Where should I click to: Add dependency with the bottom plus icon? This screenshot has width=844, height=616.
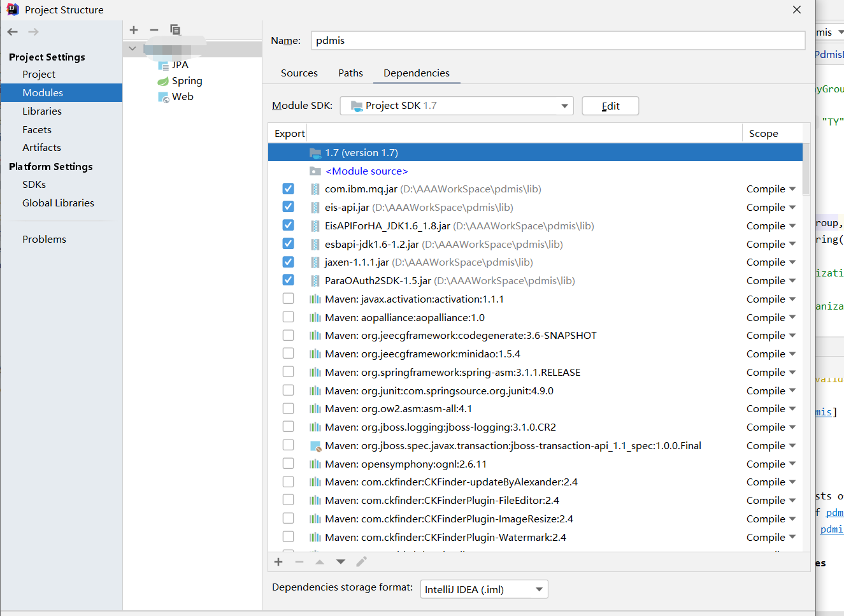coord(278,562)
